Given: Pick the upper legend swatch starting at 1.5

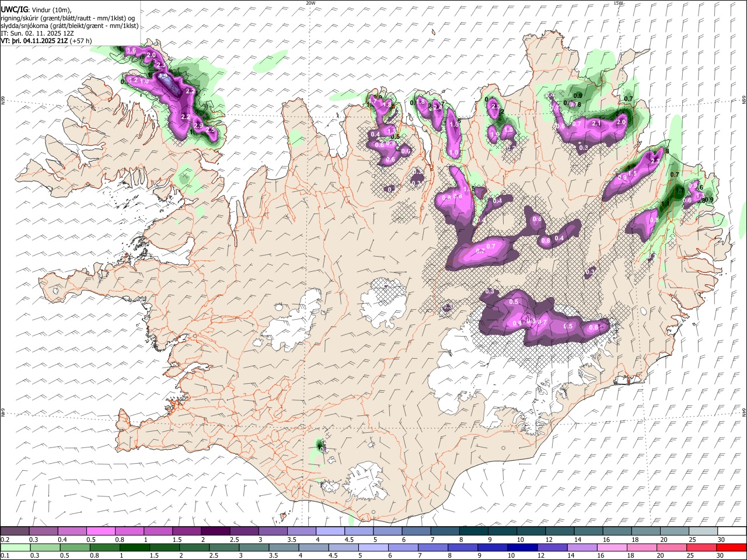Looking at the screenshot, I should [x=187, y=531].
